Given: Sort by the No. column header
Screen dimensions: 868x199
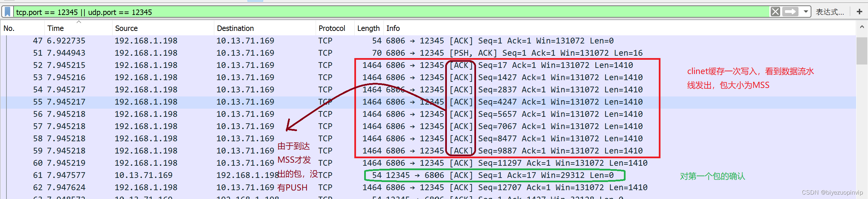Looking at the screenshot, I should click(x=22, y=28).
